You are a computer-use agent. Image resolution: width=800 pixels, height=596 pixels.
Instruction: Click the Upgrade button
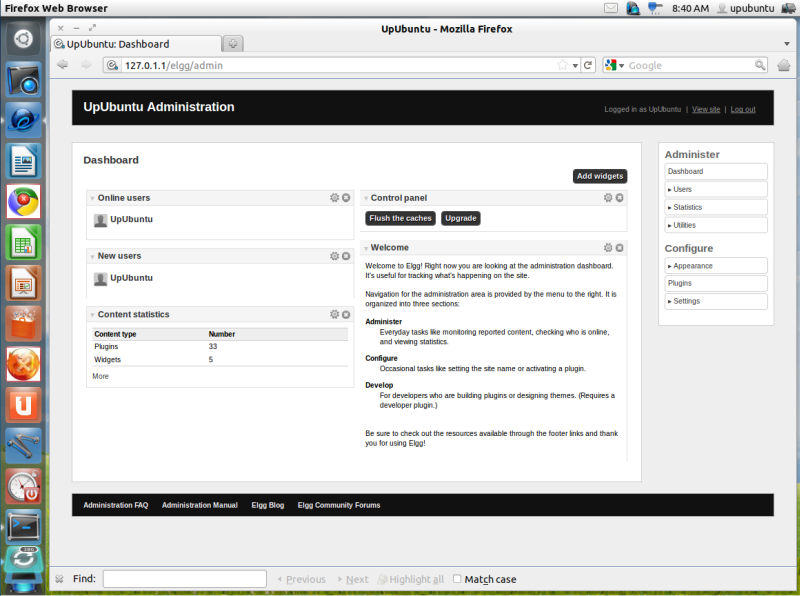click(x=460, y=218)
